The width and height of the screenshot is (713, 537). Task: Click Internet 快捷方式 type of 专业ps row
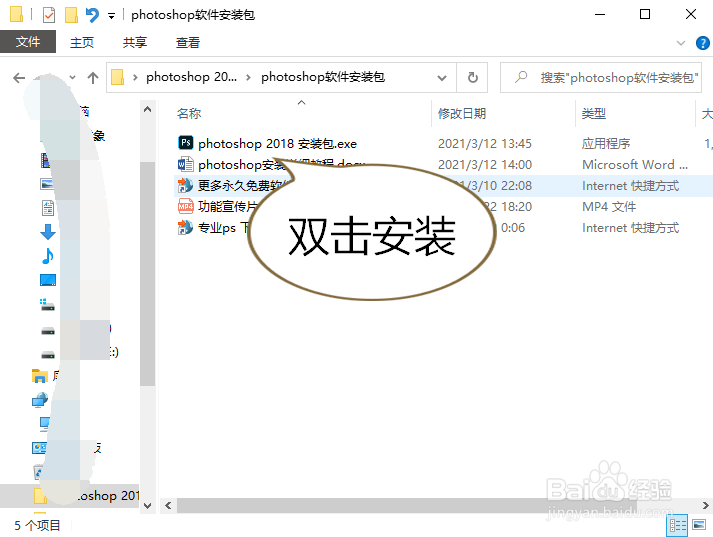tap(631, 227)
